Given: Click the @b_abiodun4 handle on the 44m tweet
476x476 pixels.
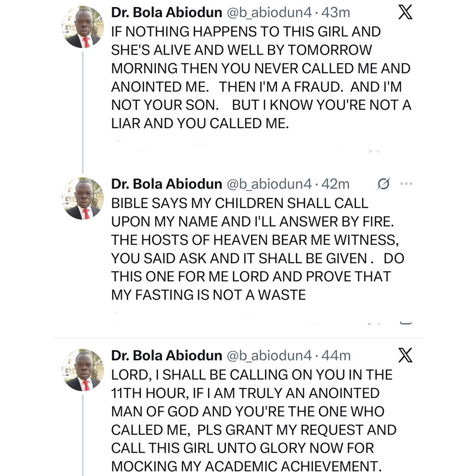Looking at the screenshot, I should tap(269, 355).
